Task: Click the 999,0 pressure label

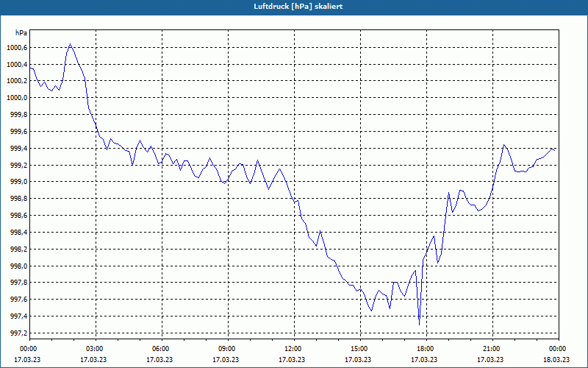Action: [x=19, y=182]
